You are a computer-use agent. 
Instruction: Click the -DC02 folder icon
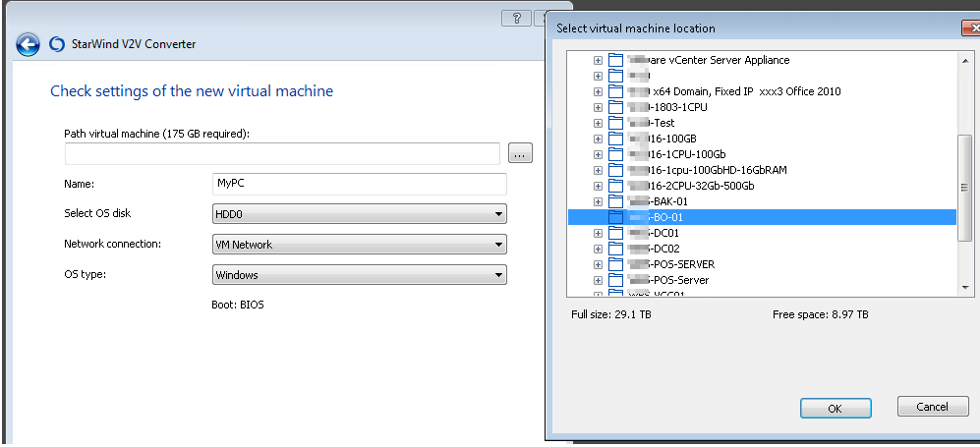[616, 248]
